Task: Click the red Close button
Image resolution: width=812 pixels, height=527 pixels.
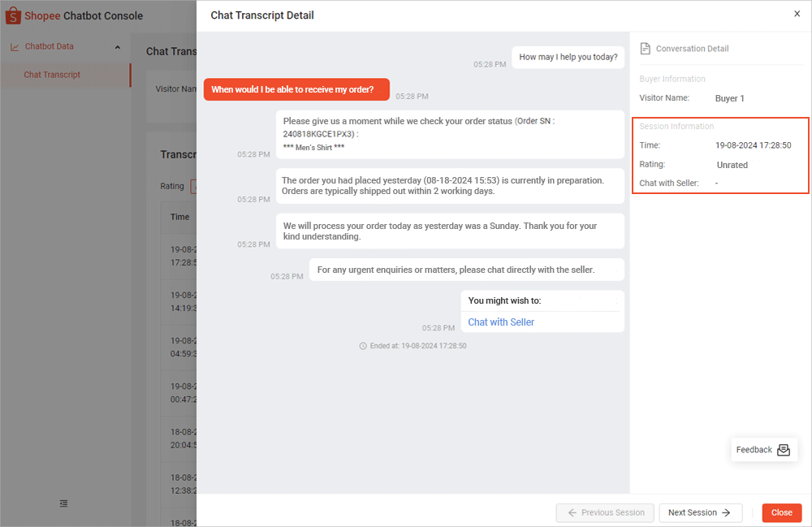Action: (x=781, y=512)
